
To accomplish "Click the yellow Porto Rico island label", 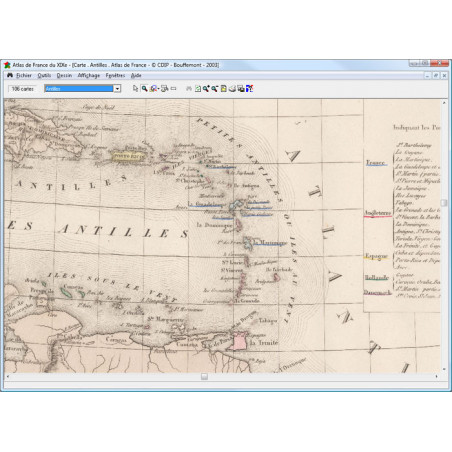I will click(x=129, y=156).
